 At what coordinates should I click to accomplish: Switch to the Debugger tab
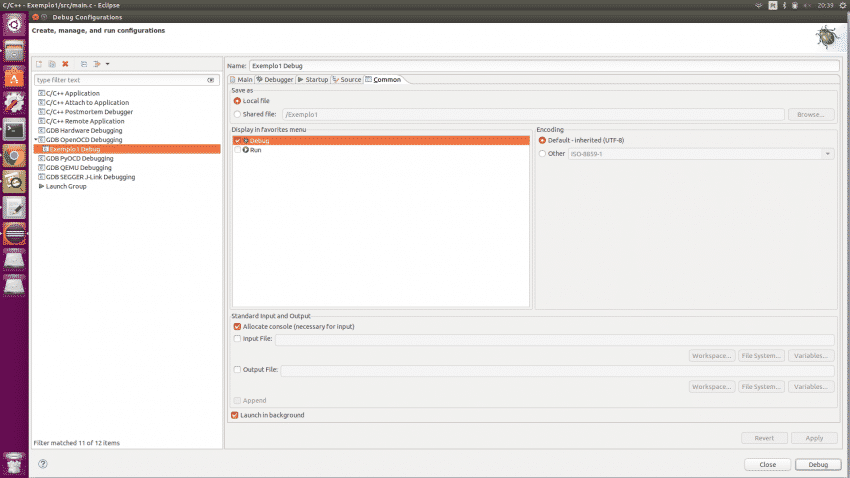point(275,80)
